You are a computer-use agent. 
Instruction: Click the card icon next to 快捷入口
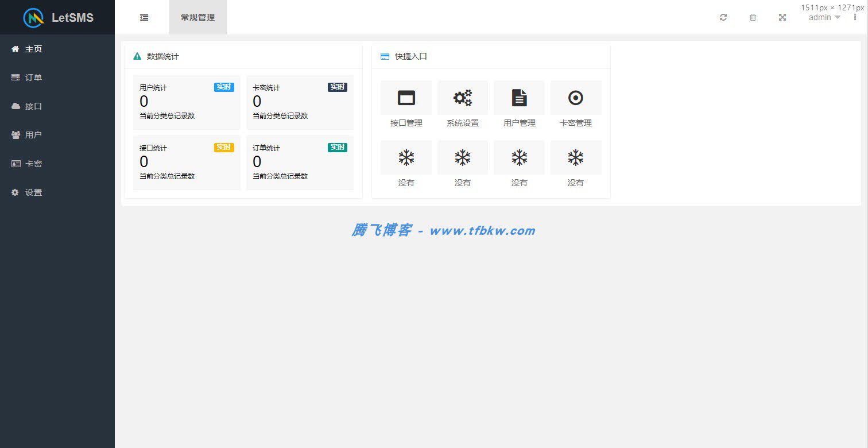[x=385, y=56]
